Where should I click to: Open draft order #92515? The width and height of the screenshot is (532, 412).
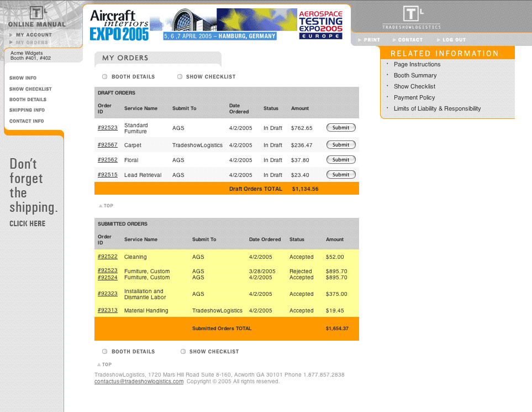[x=108, y=175]
